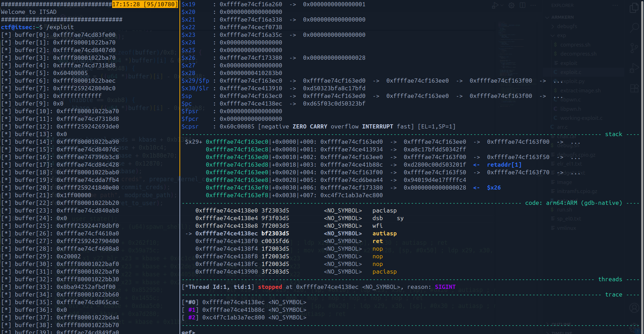The height and width of the screenshot is (334, 644).
Task: Click the Manage gear icon at bottom
Action: point(634,327)
